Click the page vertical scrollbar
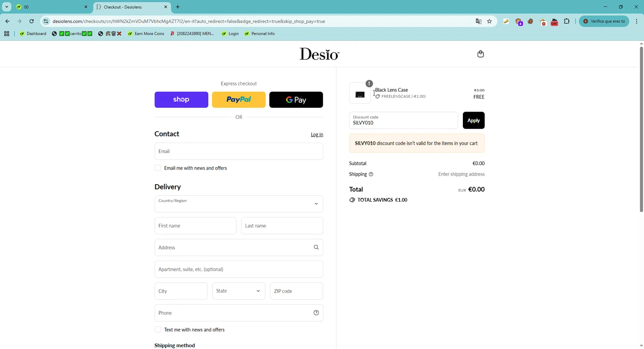The width and height of the screenshot is (644, 349). click(x=641, y=129)
